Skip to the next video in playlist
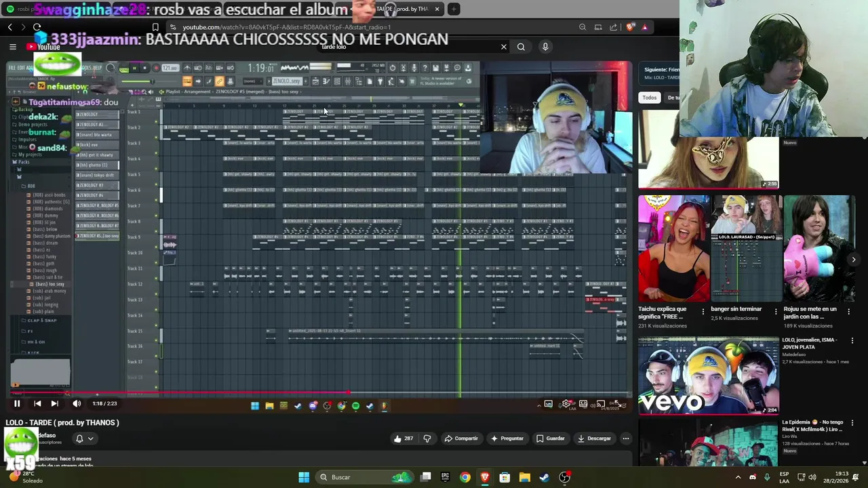 (54, 403)
